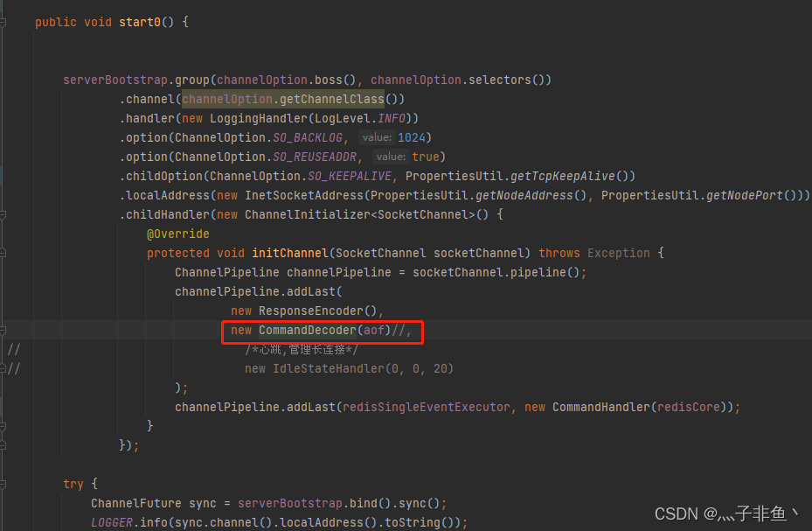Image resolution: width=812 pixels, height=531 pixels.
Task: Click the public keyword of start0
Action: pyautogui.click(x=56, y=22)
